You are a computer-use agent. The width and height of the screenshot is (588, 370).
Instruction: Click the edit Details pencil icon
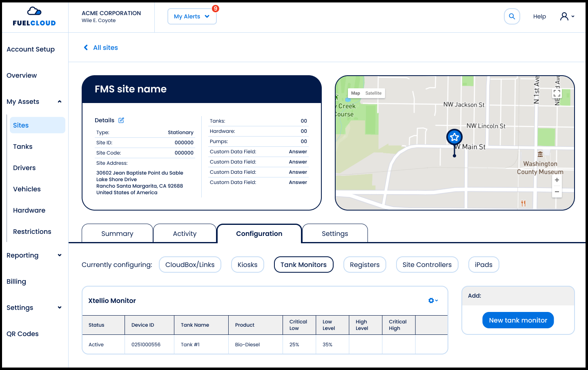121,120
